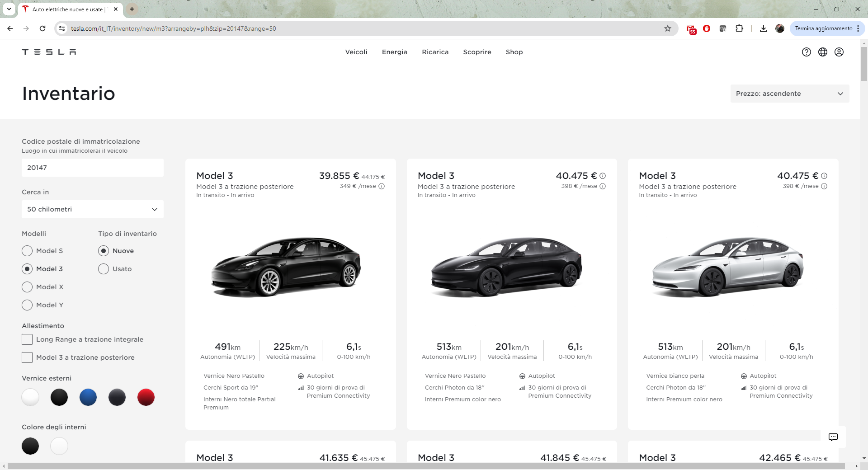Image resolution: width=868 pixels, height=470 pixels.
Task: Filter by black exterior paint
Action: 59,397
